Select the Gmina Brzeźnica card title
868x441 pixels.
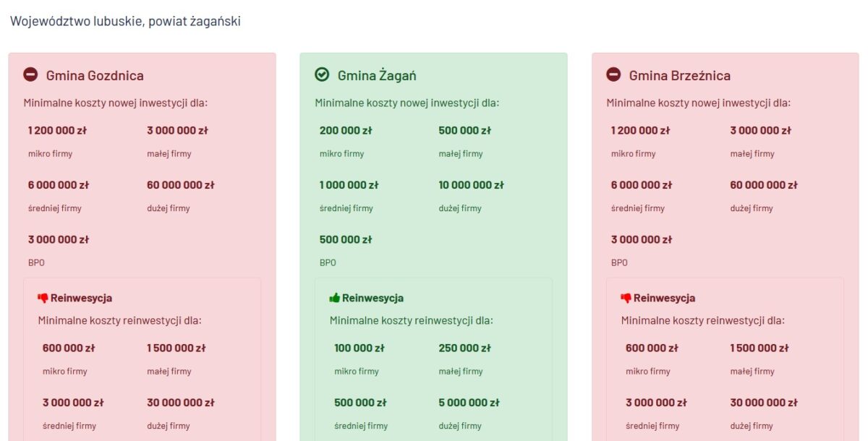point(680,75)
